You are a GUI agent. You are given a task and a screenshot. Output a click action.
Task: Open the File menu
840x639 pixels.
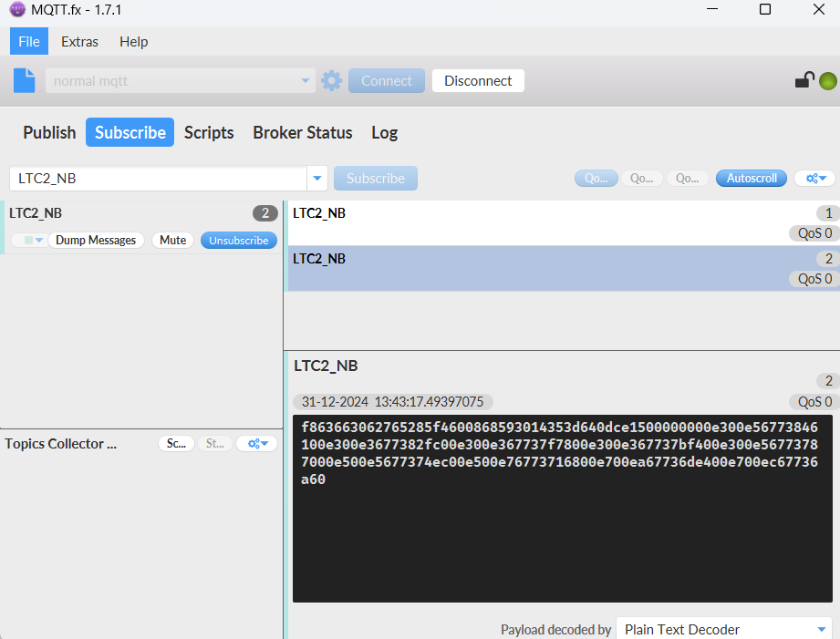pyautogui.click(x=29, y=41)
